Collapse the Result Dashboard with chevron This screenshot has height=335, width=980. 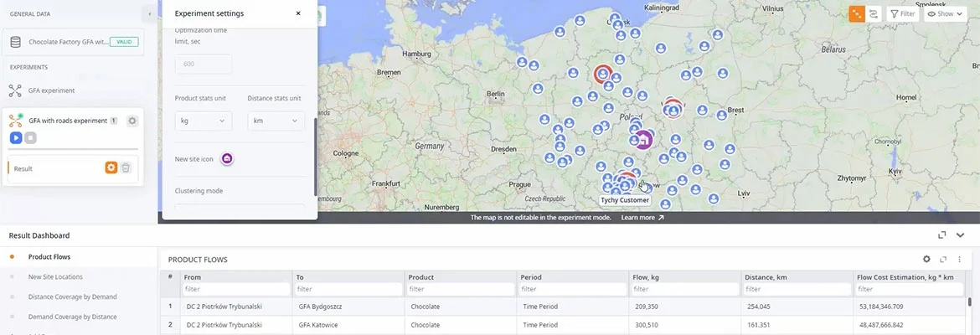tap(961, 235)
